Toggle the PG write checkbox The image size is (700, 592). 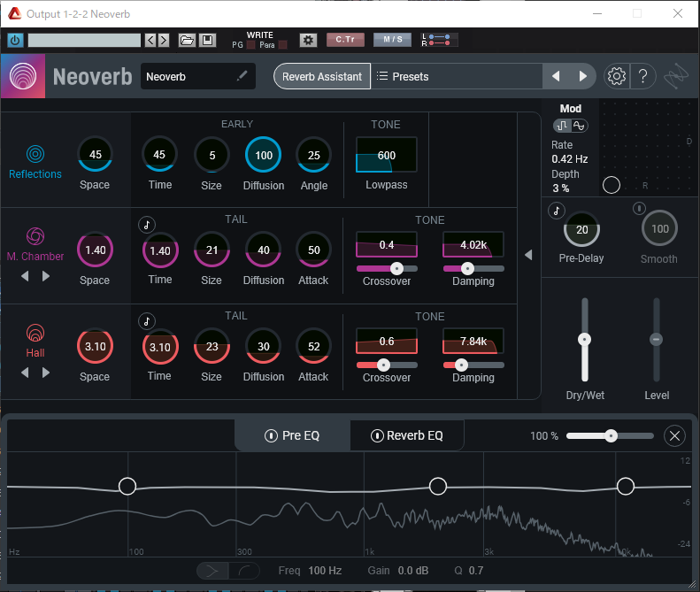pyautogui.click(x=251, y=45)
